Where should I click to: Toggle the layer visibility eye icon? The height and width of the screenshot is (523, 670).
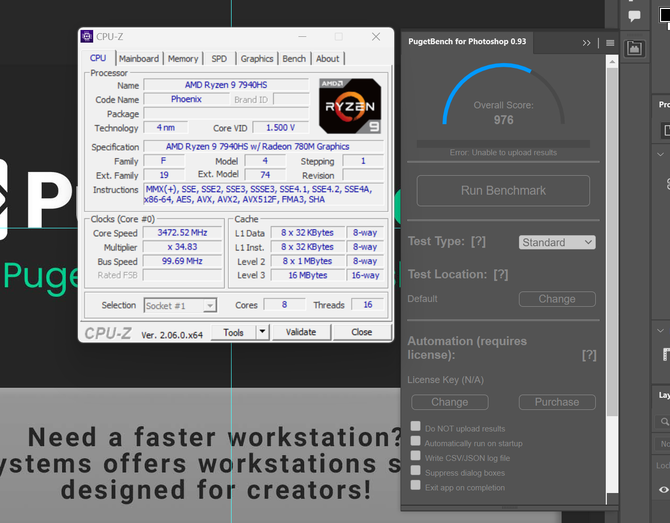pos(664,490)
